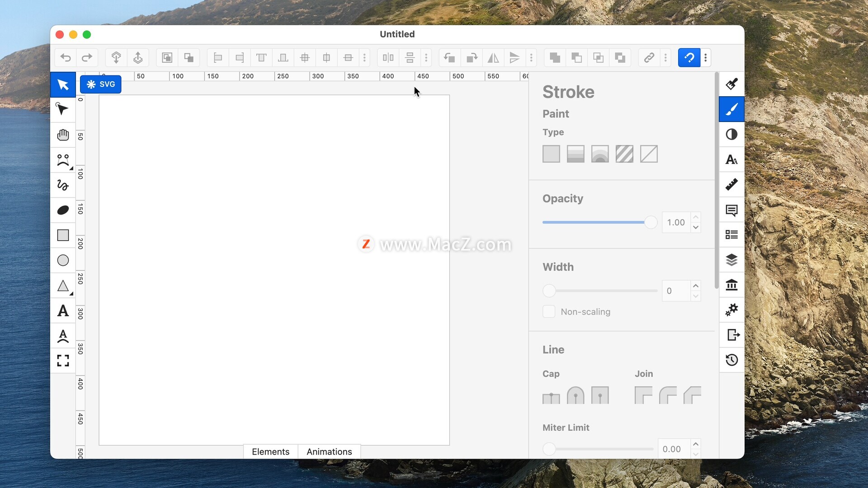
Task: Open the View ruler panel
Action: pyautogui.click(x=731, y=184)
